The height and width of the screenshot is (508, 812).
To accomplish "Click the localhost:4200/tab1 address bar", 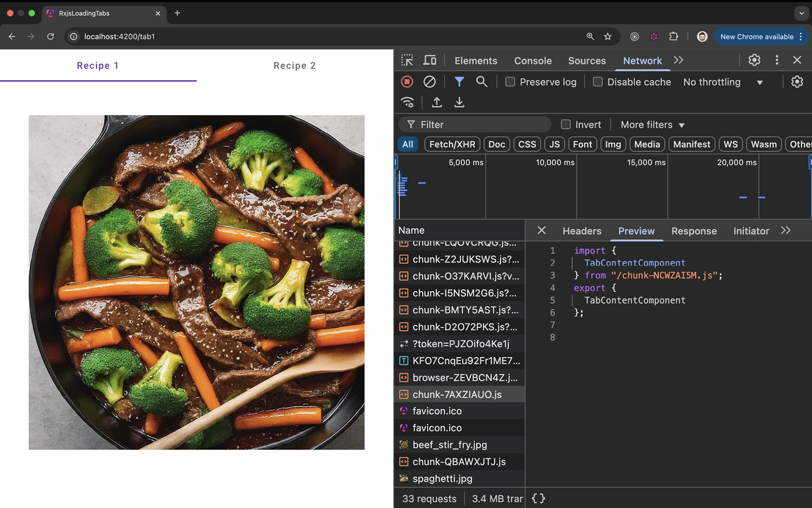I will coord(326,37).
